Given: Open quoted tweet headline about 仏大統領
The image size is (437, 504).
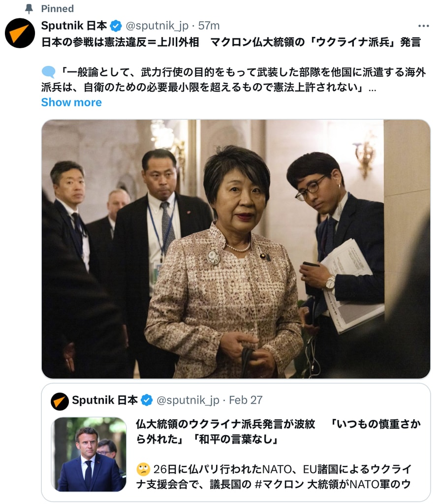Looking at the screenshot, I should (278, 431).
